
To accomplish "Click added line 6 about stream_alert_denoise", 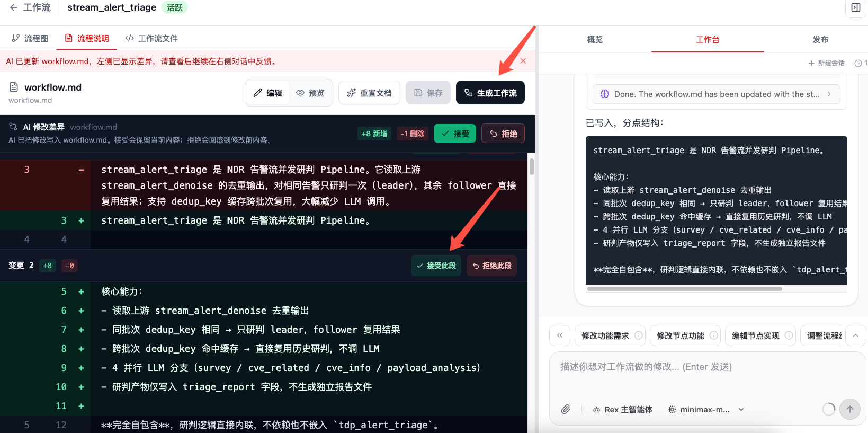I will point(264,311).
